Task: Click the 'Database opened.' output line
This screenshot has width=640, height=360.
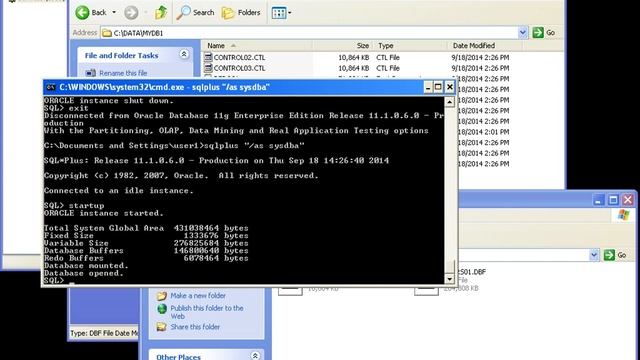Action: pyautogui.click(x=84, y=273)
